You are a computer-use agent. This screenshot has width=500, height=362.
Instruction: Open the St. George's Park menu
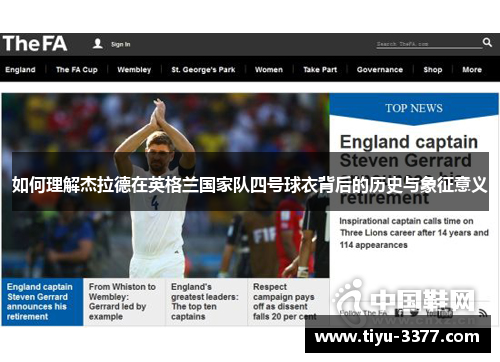tap(203, 70)
